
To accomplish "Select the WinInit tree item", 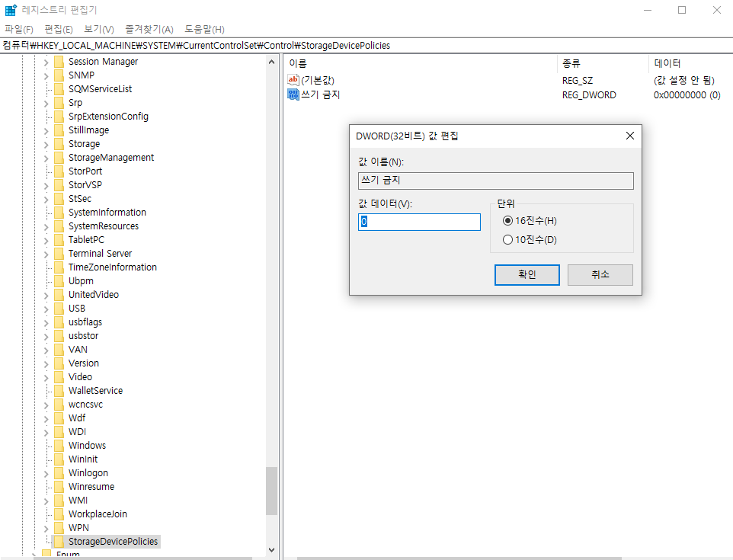I will point(83,459).
